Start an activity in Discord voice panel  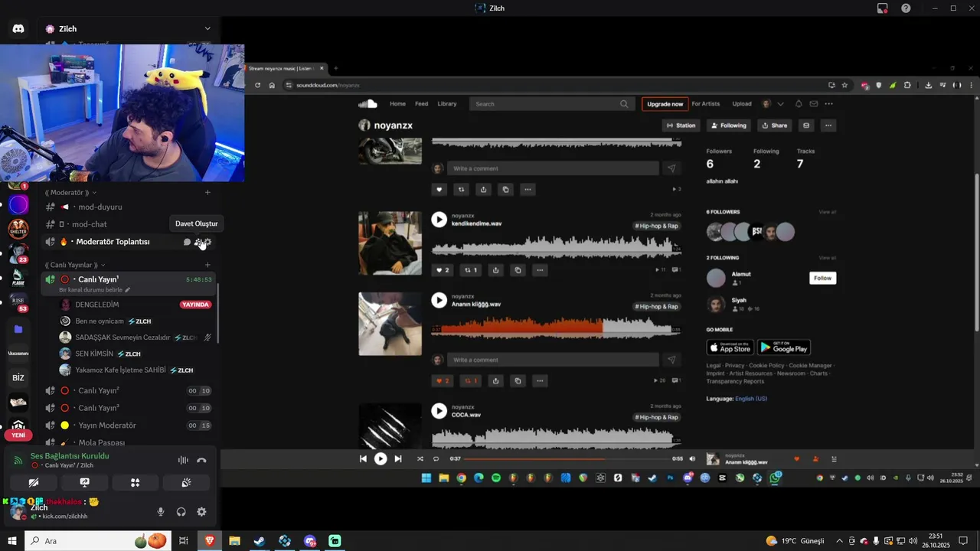(135, 483)
